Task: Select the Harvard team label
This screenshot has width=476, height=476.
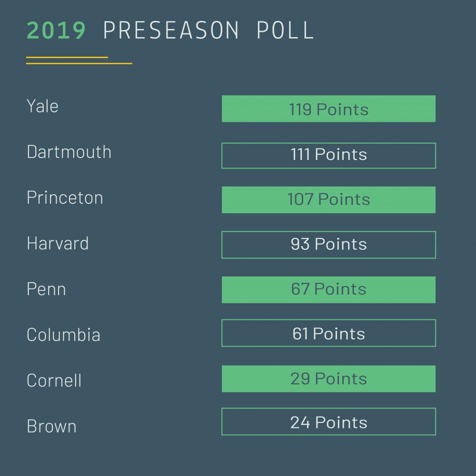Action: coord(58,243)
